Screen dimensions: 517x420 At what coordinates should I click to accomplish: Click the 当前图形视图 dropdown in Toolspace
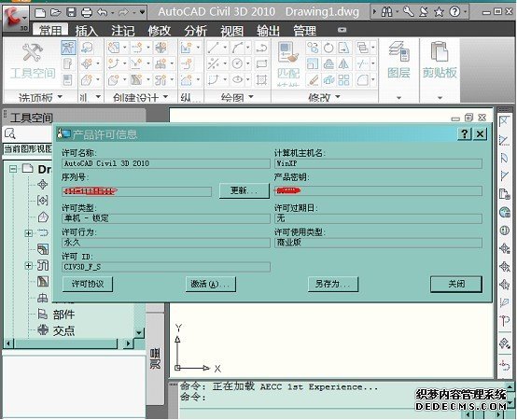tap(28, 148)
